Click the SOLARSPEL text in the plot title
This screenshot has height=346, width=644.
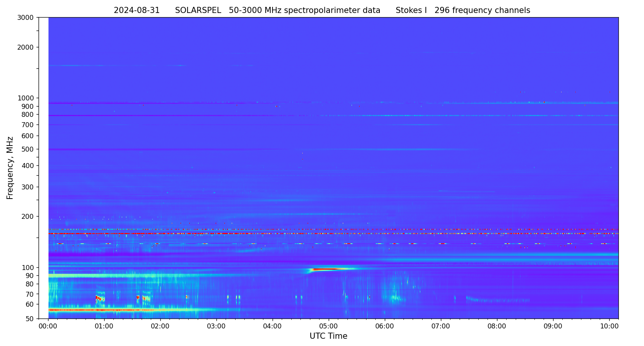(x=198, y=11)
